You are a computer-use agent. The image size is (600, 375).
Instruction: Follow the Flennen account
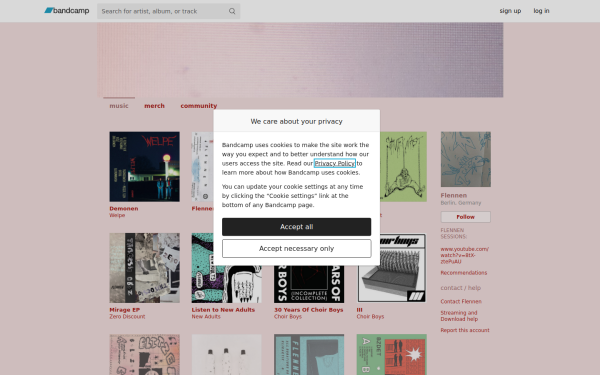[466, 217]
